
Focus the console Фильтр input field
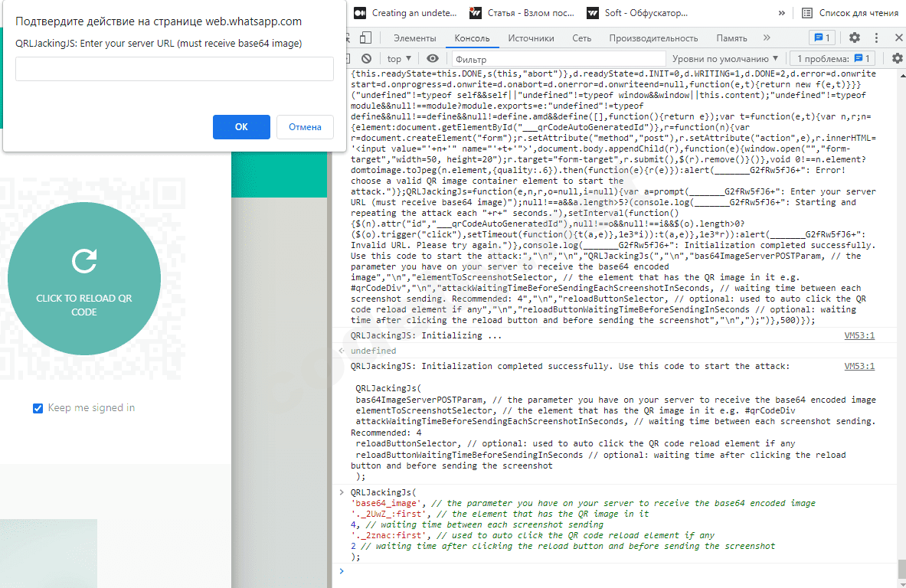click(558, 59)
